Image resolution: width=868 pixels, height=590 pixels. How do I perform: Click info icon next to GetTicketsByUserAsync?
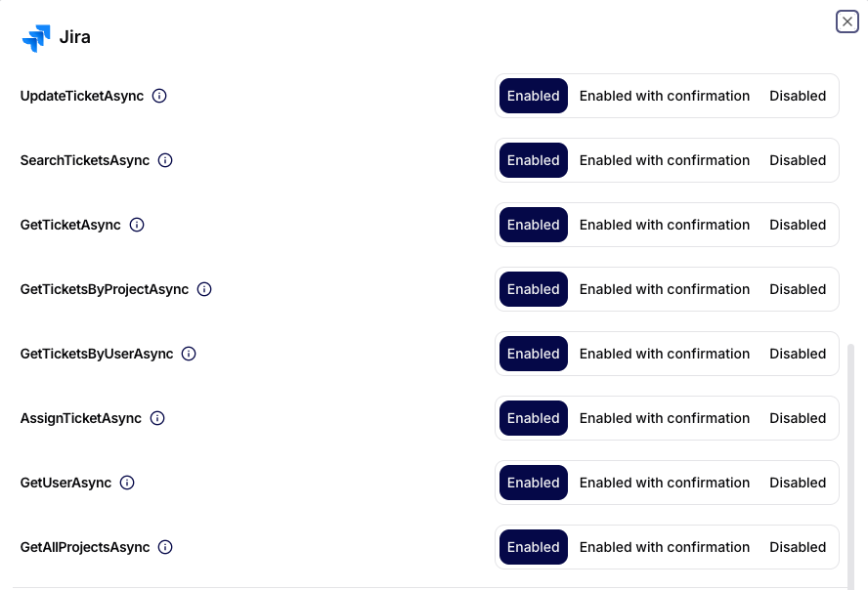[x=188, y=354]
